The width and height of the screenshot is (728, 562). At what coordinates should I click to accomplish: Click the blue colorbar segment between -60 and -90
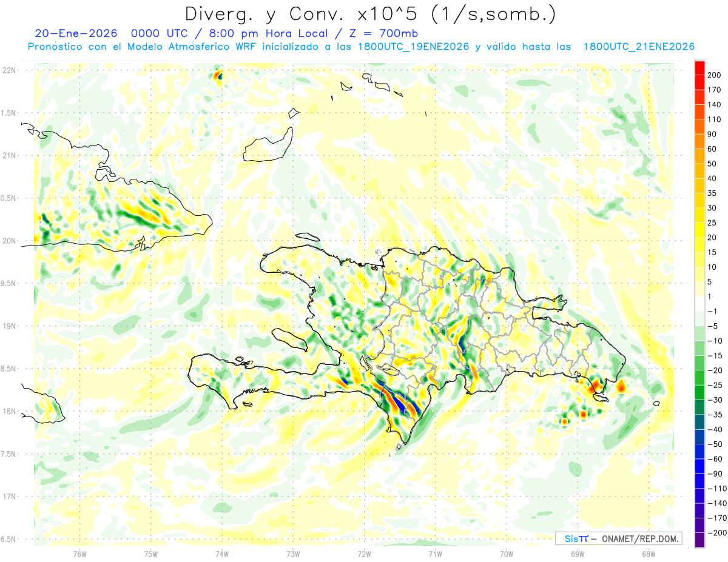[x=699, y=467]
